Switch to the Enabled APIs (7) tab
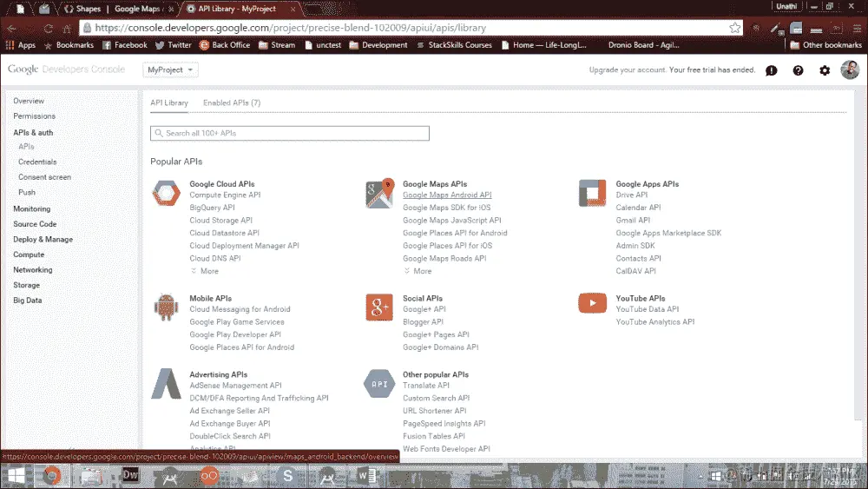The height and width of the screenshot is (489, 868). (x=232, y=102)
